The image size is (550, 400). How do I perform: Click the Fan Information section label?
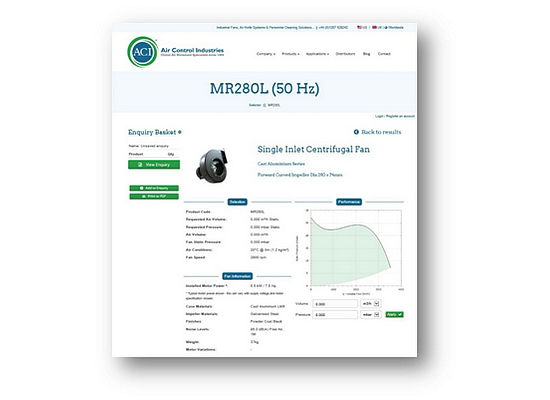[237, 276]
